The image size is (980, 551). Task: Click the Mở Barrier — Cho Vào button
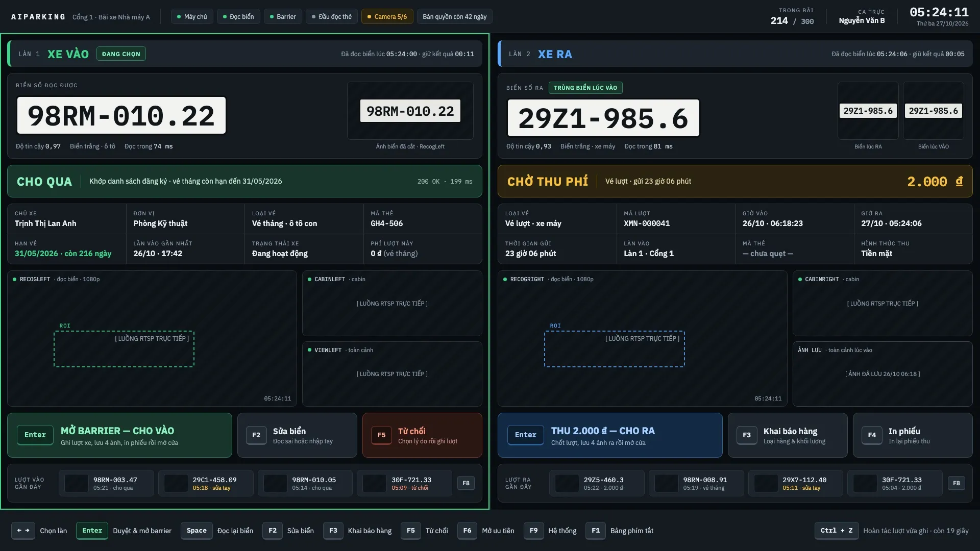(119, 435)
